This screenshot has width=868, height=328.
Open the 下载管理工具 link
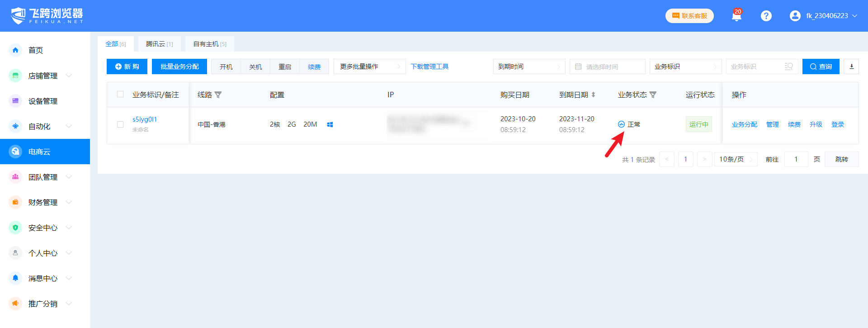pyautogui.click(x=429, y=67)
